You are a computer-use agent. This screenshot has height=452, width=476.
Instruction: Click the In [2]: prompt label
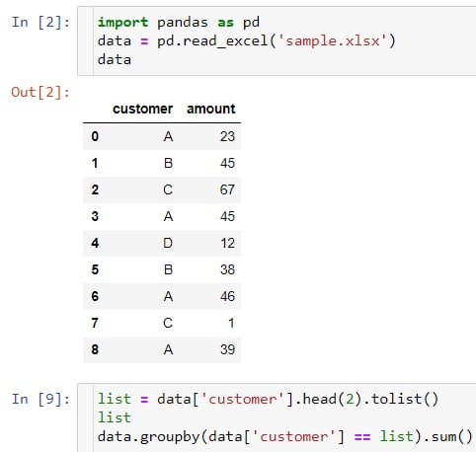[40, 23]
